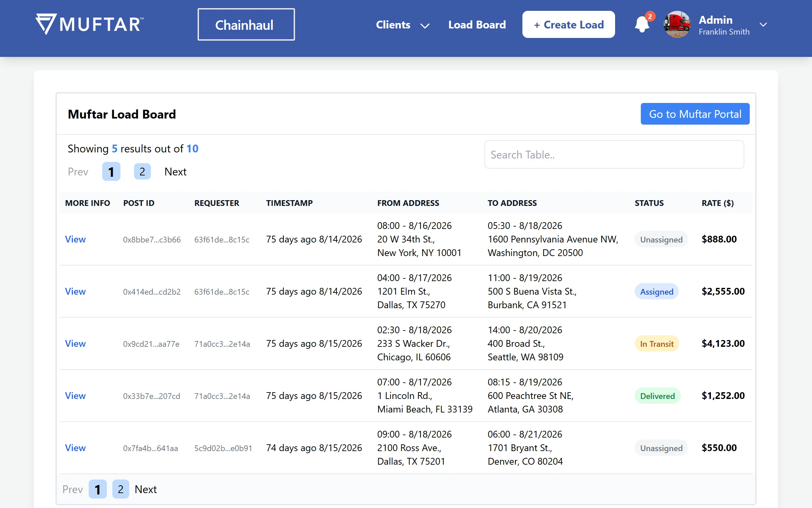Click the TO ADDRESS column header

coord(512,203)
